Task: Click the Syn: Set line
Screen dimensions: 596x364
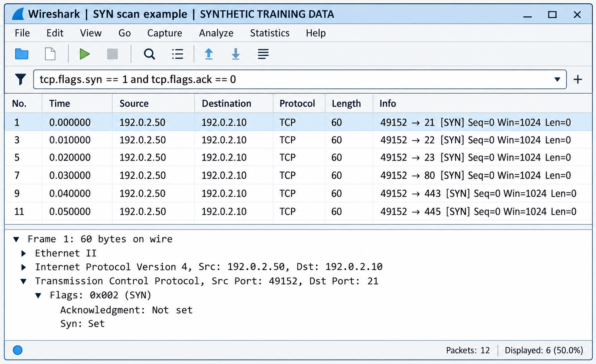Action: [x=82, y=324]
